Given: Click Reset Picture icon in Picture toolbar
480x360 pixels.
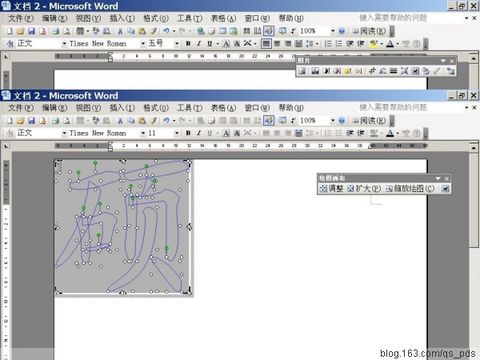Looking at the screenshot, I should (451, 71).
